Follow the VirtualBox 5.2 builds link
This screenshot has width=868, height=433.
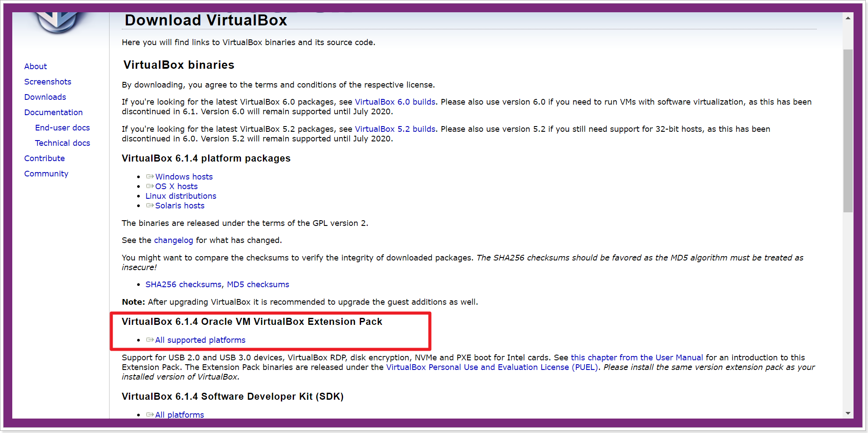coord(395,129)
